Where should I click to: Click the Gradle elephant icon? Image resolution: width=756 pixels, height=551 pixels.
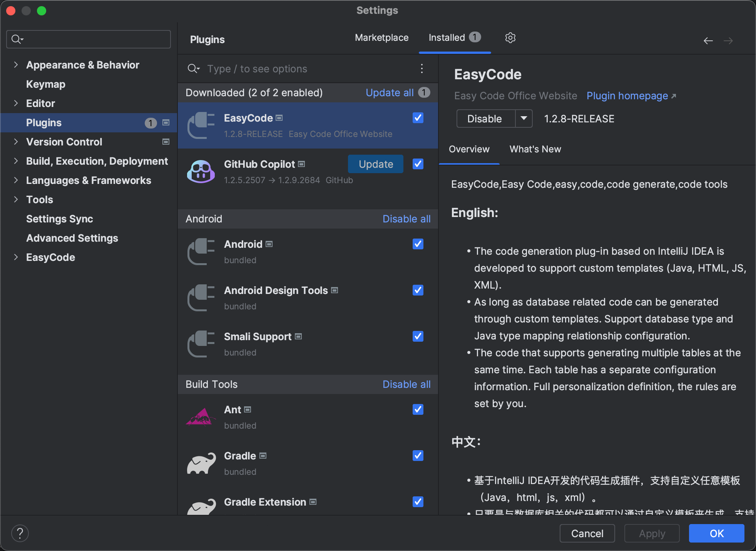click(x=201, y=463)
